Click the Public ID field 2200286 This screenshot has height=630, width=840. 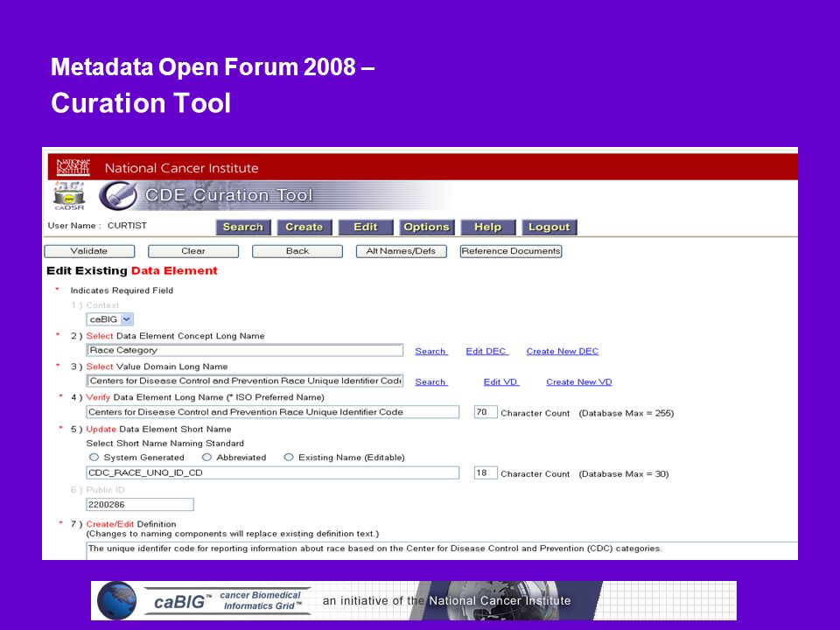[x=140, y=505]
